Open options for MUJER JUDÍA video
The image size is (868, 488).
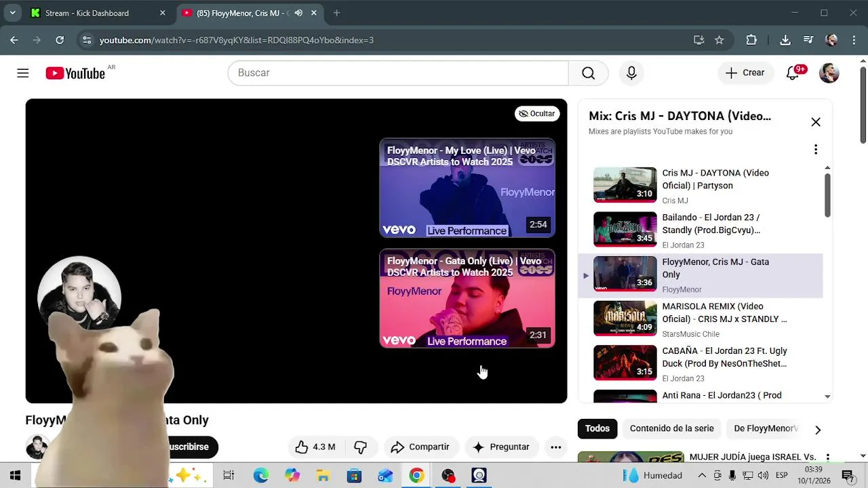(827, 458)
